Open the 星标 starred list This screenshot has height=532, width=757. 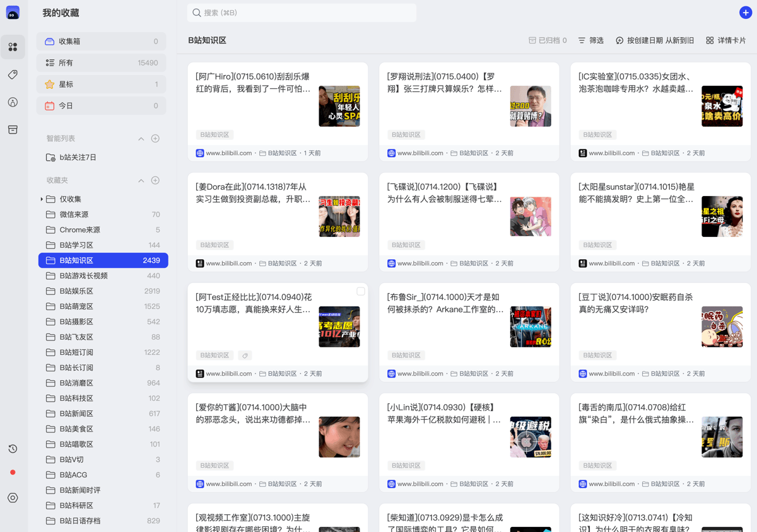pos(102,84)
